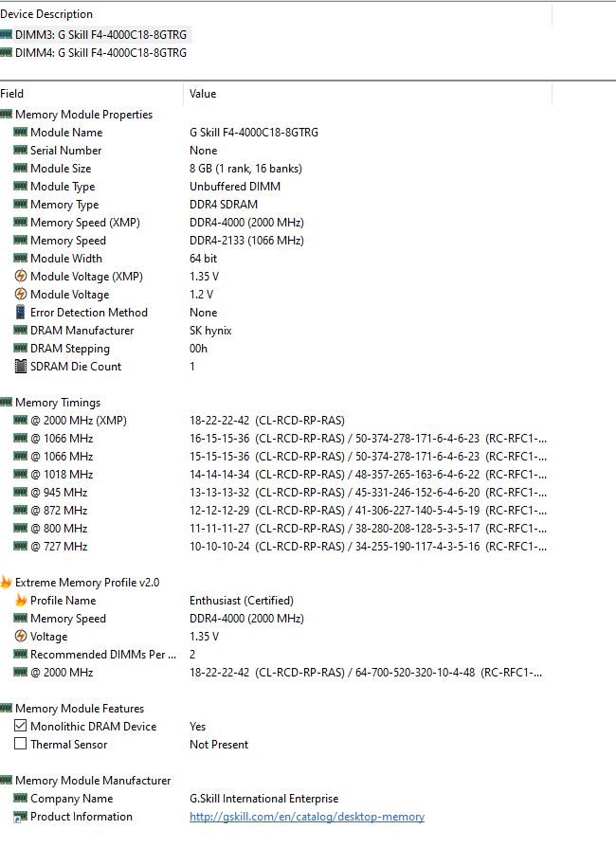The height and width of the screenshot is (847, 616).
Task: Click the Profile Name flame icon
Action: pos(21,600)
